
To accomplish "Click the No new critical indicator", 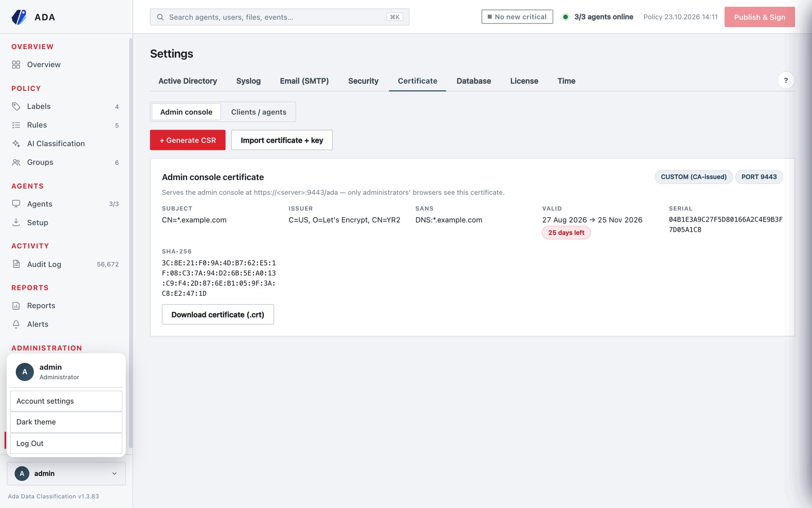I will pos(517,17).
